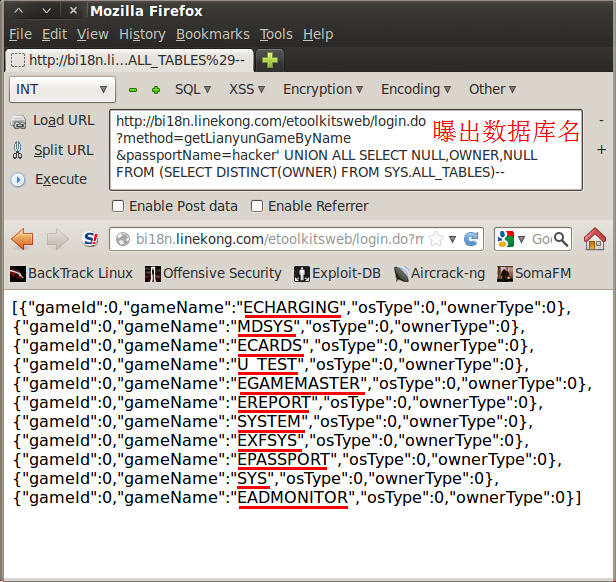Click in the HackBar URL text area
This screenshot has width=616, height=582.
pos(346,150)
